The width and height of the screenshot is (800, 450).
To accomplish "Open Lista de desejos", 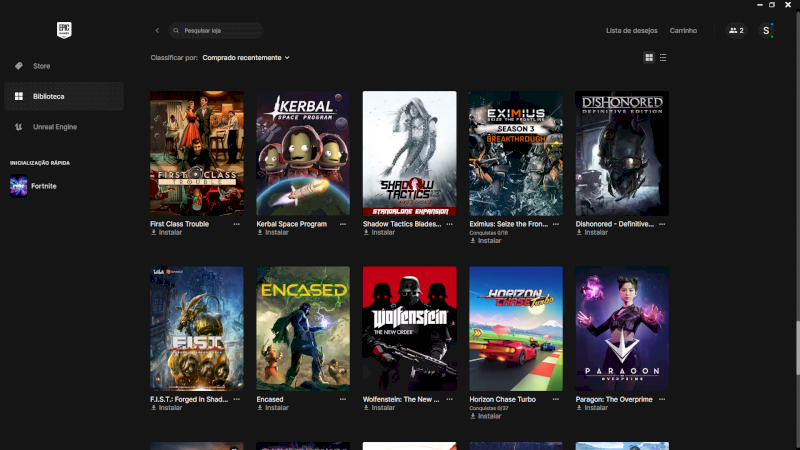I will pos(631,31).
